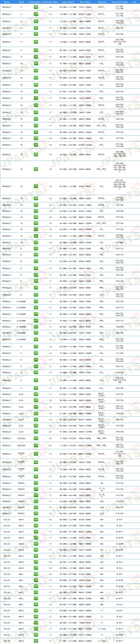Click fuel icon in Clio 2.0 F7R 700 row

[x=36, y=432]
